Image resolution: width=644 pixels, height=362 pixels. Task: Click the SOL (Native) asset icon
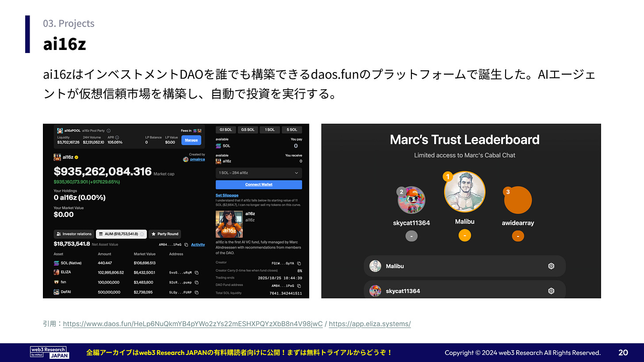click(x=57, y=263)
